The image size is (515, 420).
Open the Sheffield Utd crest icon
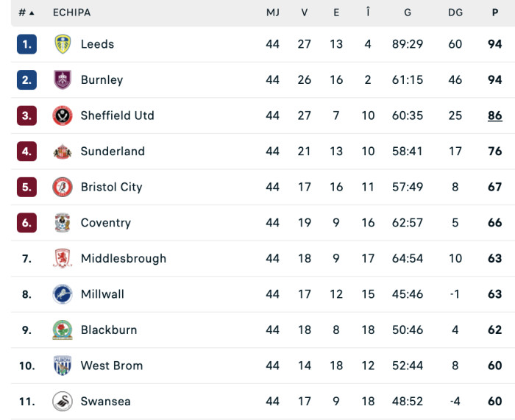point(63,115)
